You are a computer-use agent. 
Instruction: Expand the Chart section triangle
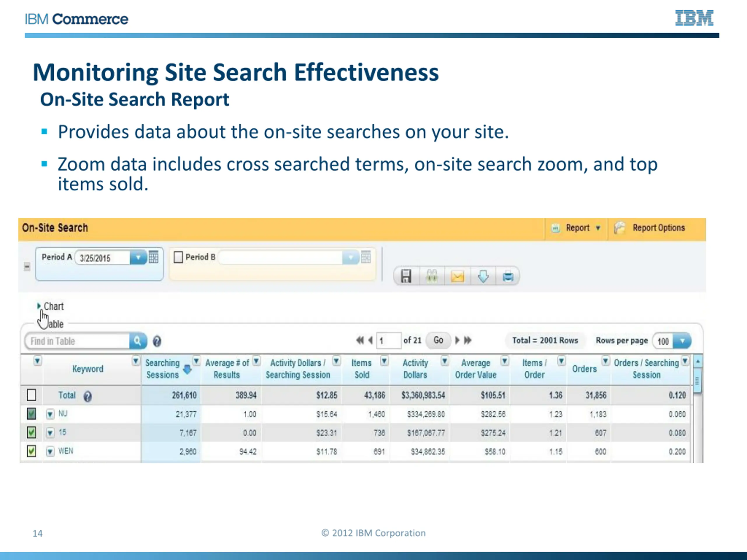[x=39, y=306]
